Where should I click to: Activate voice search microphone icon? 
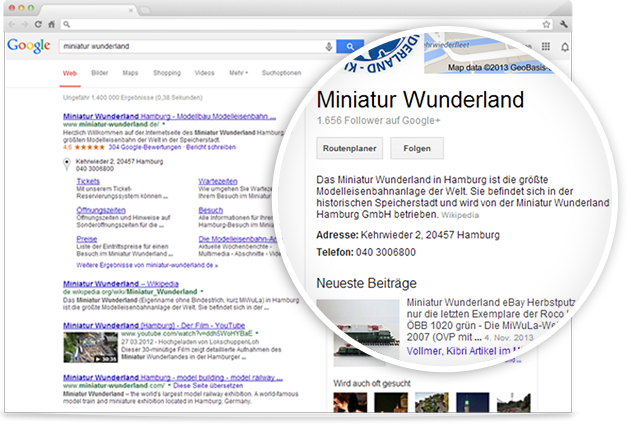329,46
